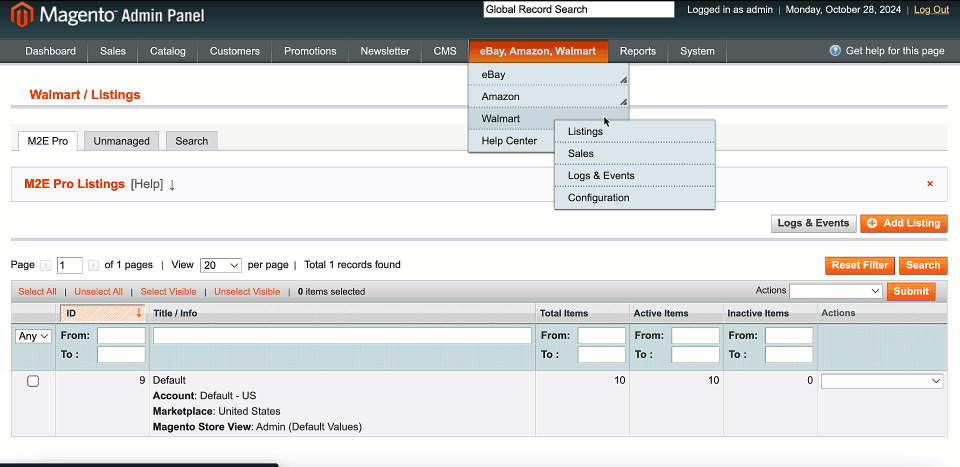Click the previous page arrow icon

click(x=45, y=265)
